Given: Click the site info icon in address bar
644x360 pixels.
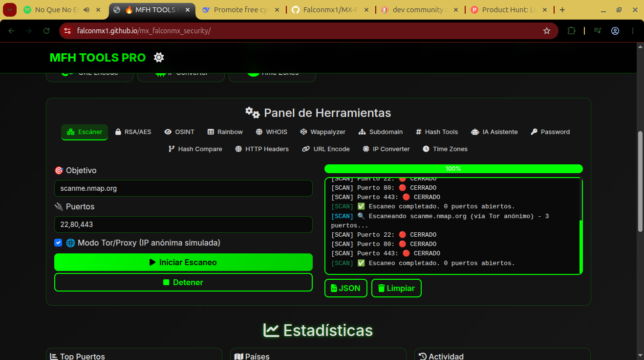Looking at the screenshot, I should click(68, 31).
